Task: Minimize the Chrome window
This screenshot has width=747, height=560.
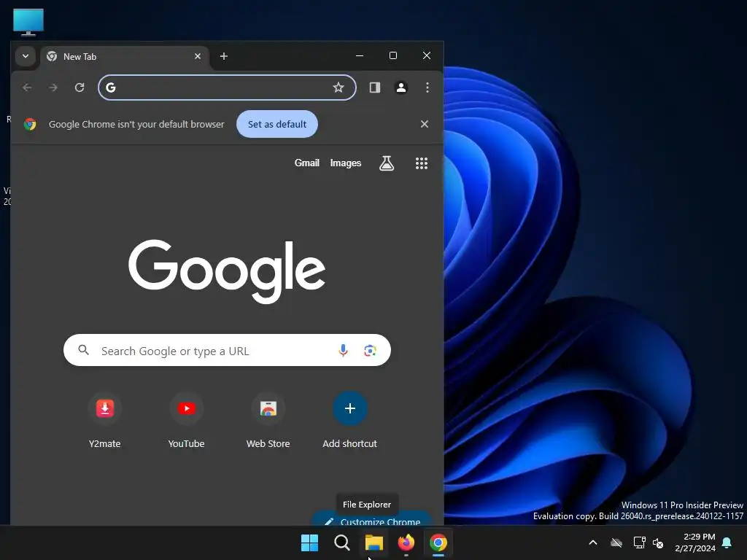Action: [x=360, y=55]
